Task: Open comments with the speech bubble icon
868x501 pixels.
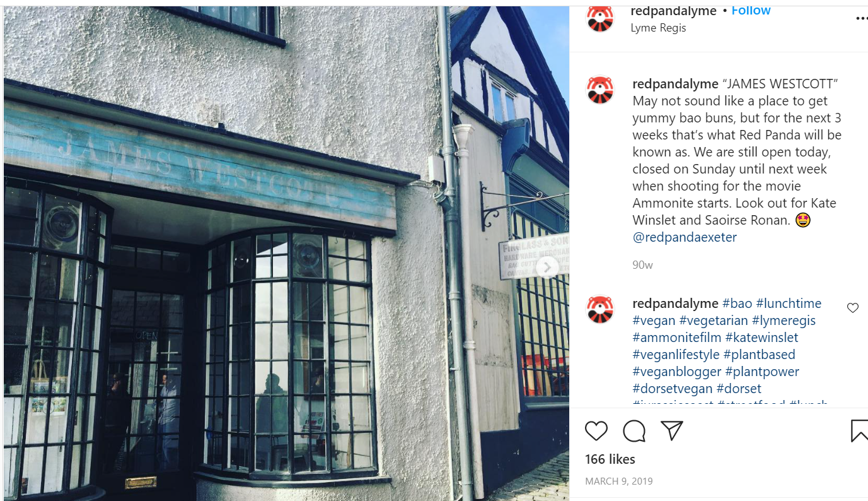Action: (634, 431)
